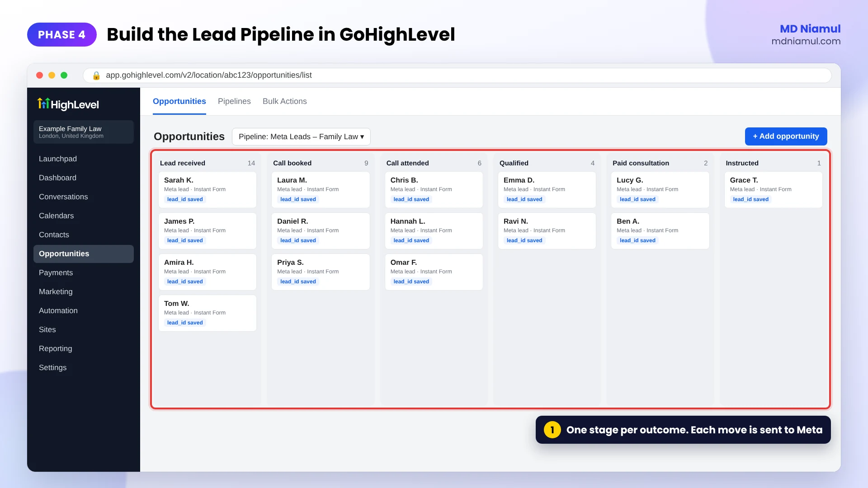Click the Add opportunity button
Screen dimensions: 868x488
786,136
